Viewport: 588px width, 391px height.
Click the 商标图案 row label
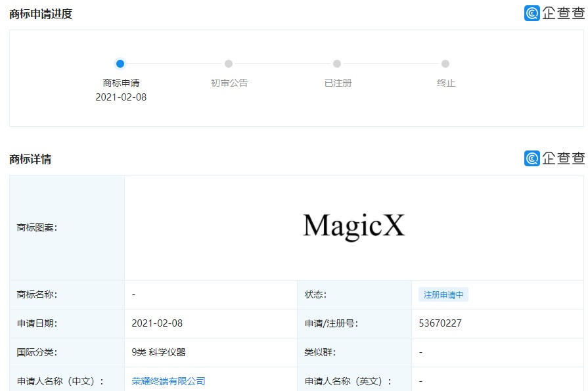click(x=37, y=227)
